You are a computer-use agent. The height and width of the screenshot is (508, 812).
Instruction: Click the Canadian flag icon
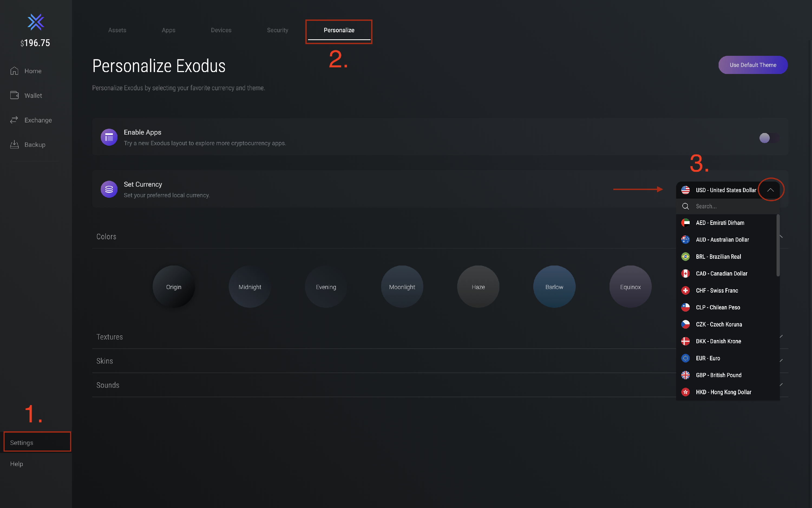[686, 273]
